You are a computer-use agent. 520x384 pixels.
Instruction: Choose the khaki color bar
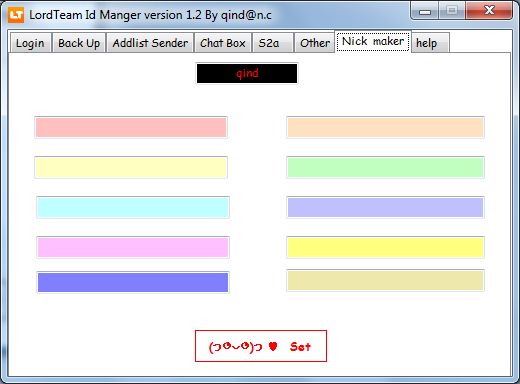click(x=385, y=281)
